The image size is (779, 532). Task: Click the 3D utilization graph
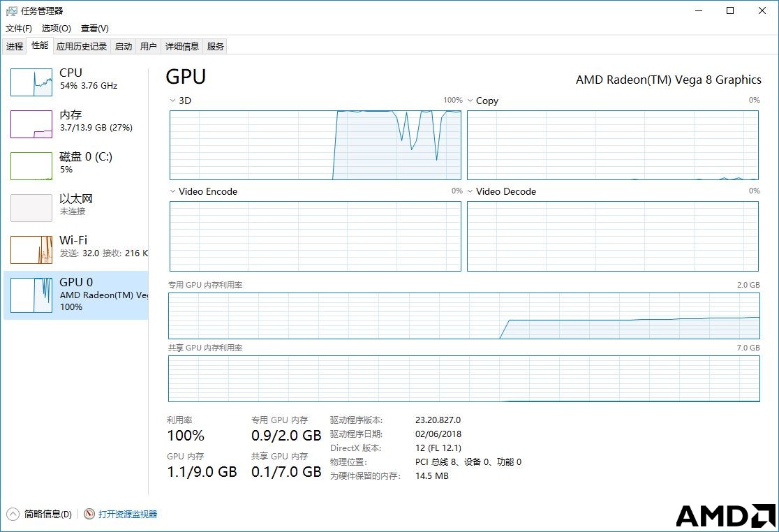(x=316, y=145)
